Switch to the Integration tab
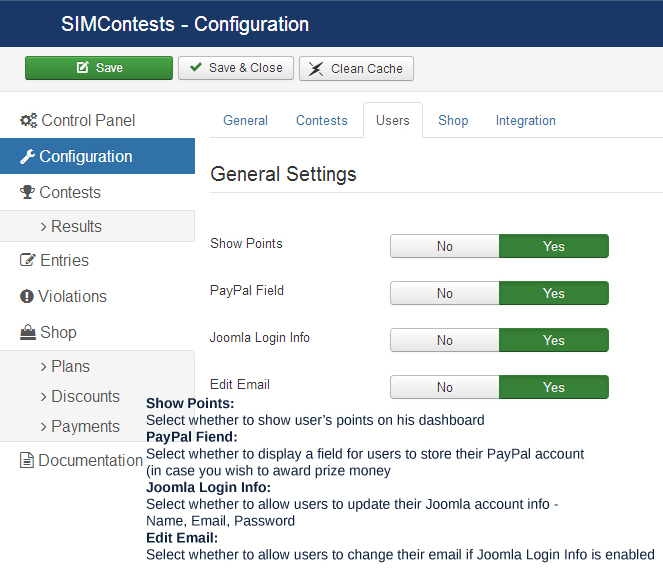Image resolution: width=663 pixels, height=569 pixels. point(526,120)
